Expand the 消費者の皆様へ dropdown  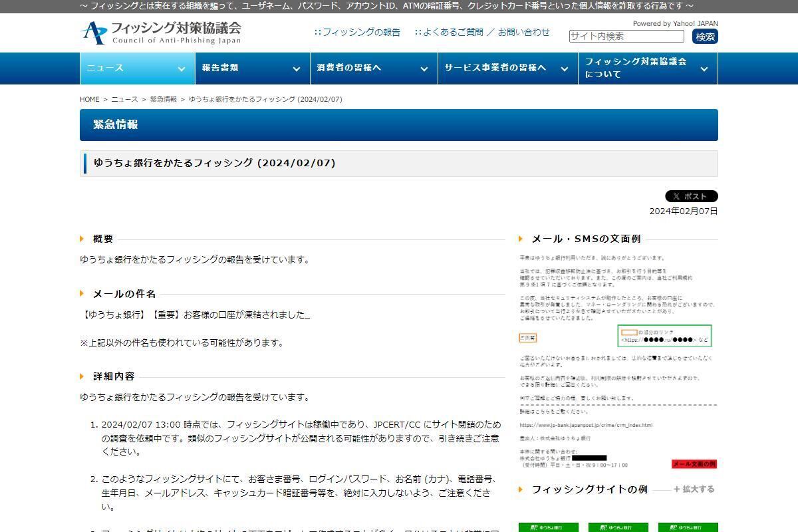tap(424, 68)
